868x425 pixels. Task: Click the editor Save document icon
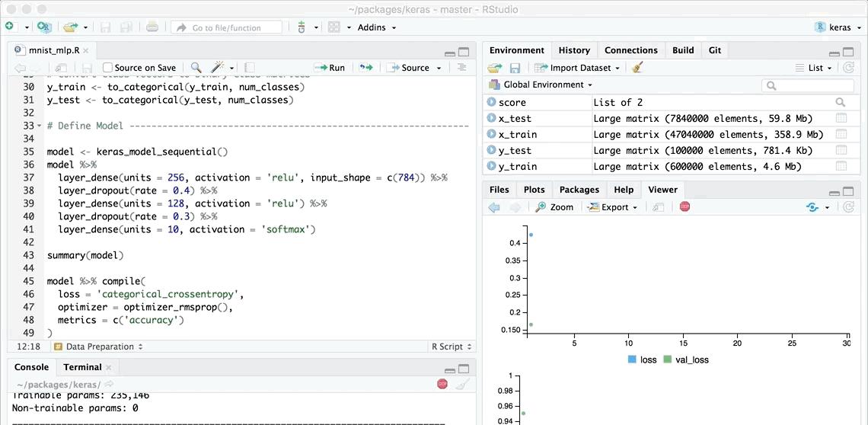click(87, 68)
